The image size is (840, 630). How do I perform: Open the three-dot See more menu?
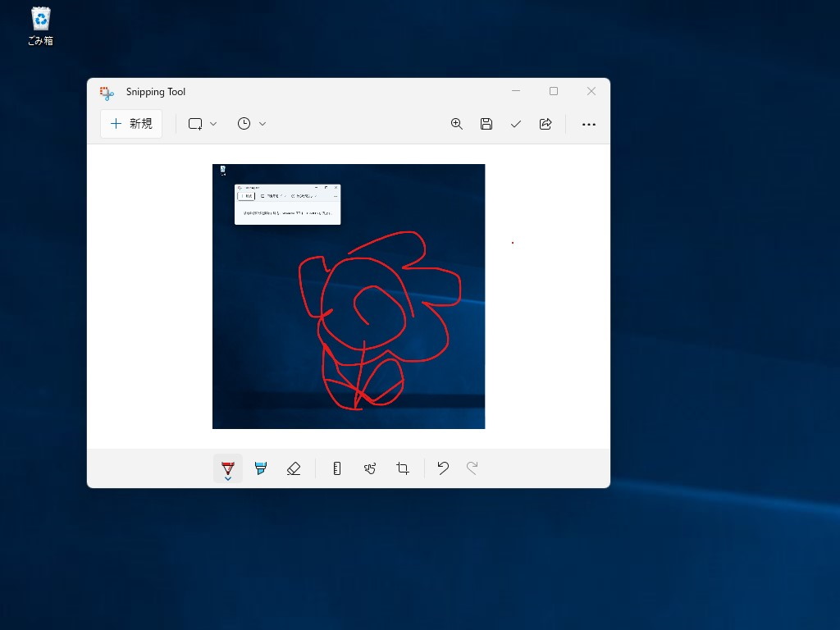(x=589, y=125)
